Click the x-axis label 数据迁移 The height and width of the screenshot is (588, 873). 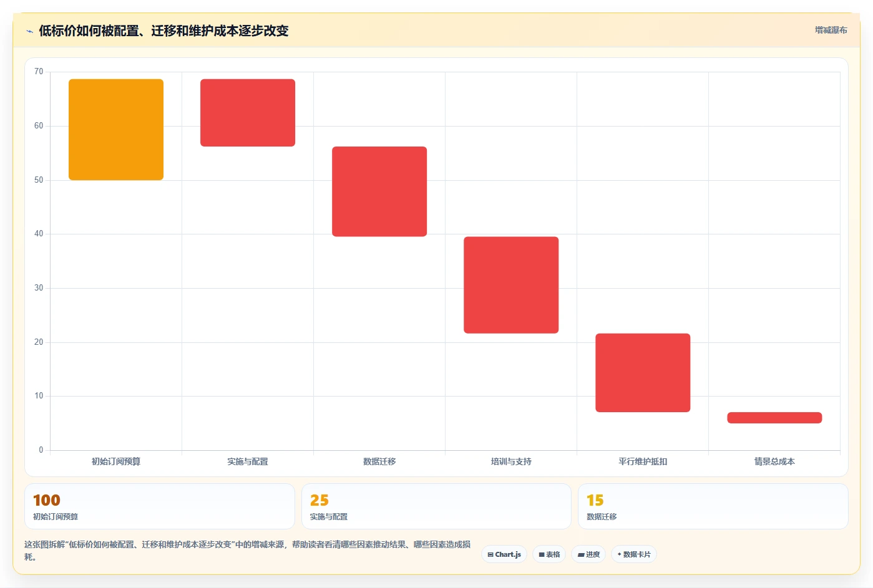tap(379, 461)
